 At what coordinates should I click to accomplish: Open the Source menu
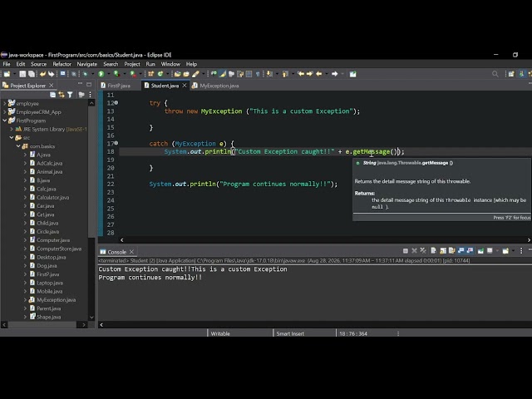[38, 64]
